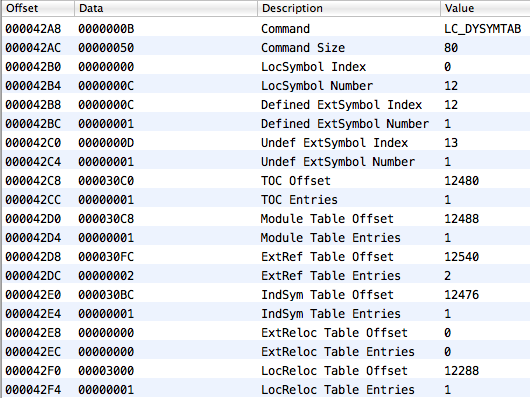Click the Data column header
The image size is (530, 398).
pyautogui.click(x=166, y=8)
